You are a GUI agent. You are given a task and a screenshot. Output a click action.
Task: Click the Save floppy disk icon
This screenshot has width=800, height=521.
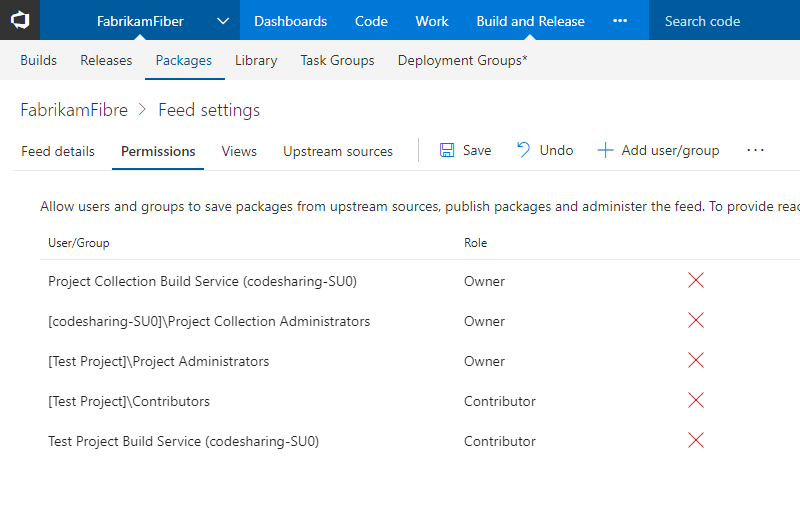pyautogui.click(x=447, y=150)
